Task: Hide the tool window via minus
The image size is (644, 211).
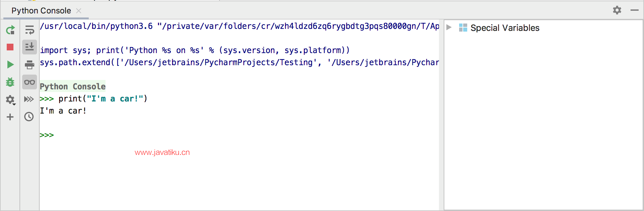Action: click(635, 10)
